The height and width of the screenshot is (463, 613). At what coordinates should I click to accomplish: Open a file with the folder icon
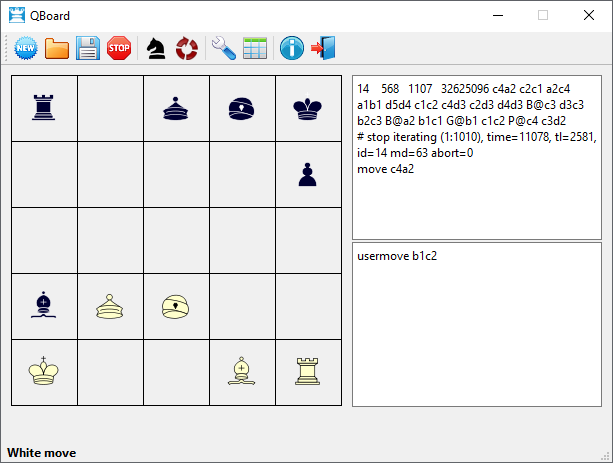[x=57, y=48]
